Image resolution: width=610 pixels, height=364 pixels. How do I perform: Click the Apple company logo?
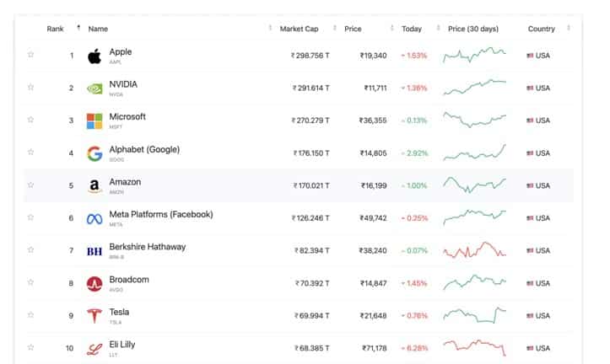(x=94, y=56)
